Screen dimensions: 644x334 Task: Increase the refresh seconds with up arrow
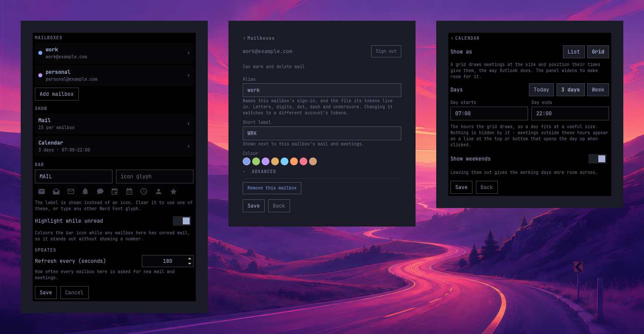pyautogui.click(x=190, y=258)
